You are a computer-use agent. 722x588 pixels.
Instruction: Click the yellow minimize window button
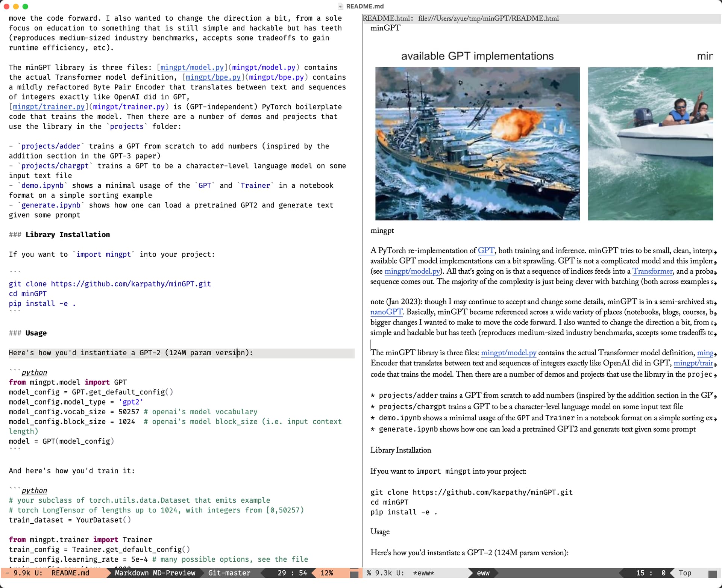tap(16, 6)
